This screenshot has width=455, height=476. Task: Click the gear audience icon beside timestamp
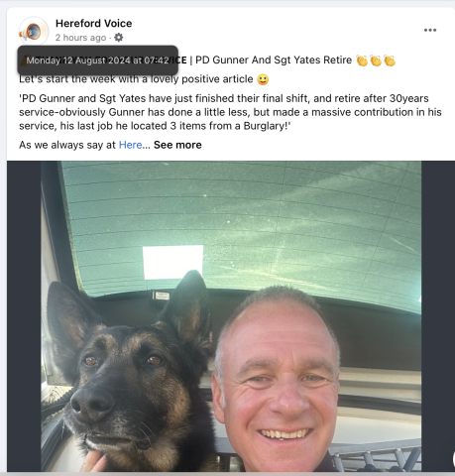[119, 38]
